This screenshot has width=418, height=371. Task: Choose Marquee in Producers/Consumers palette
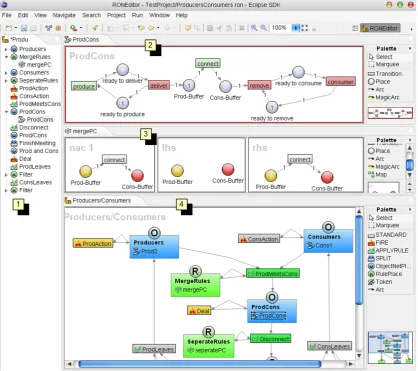383,225
